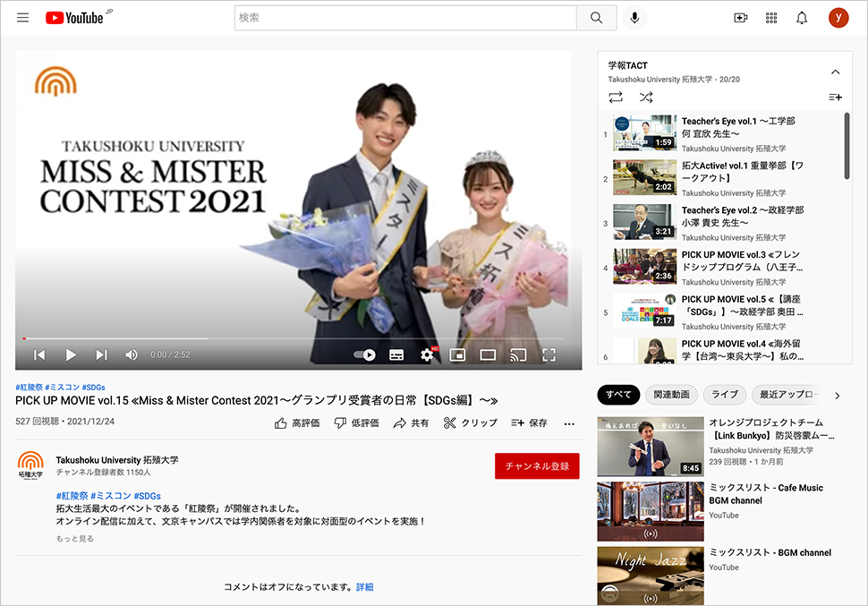Viewport: 868px width, 606px height.
Task: Click the playlist scrollbar
Action: (847, 146)
